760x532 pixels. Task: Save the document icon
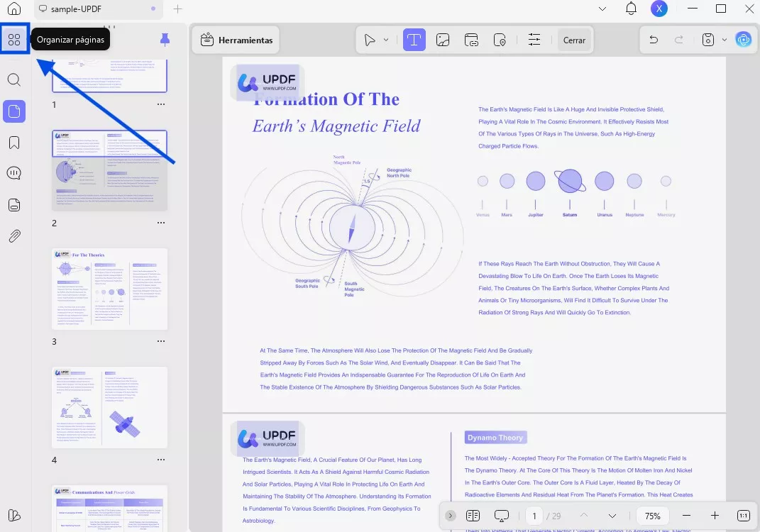[x=708, y=40]
